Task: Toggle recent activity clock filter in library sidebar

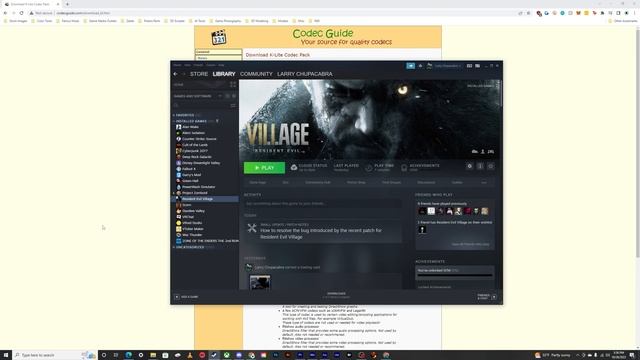Action: click(x=228, y=96)
